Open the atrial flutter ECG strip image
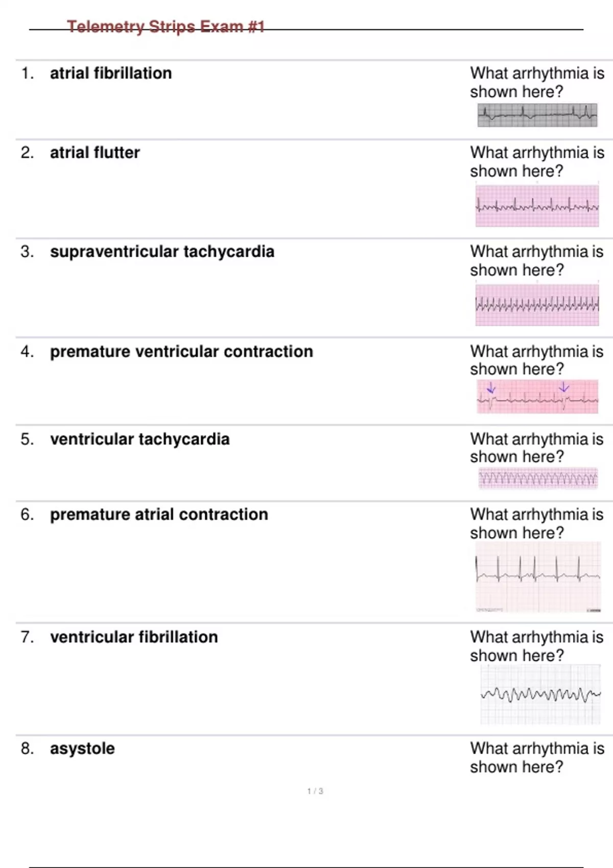 tap(537, 206)
